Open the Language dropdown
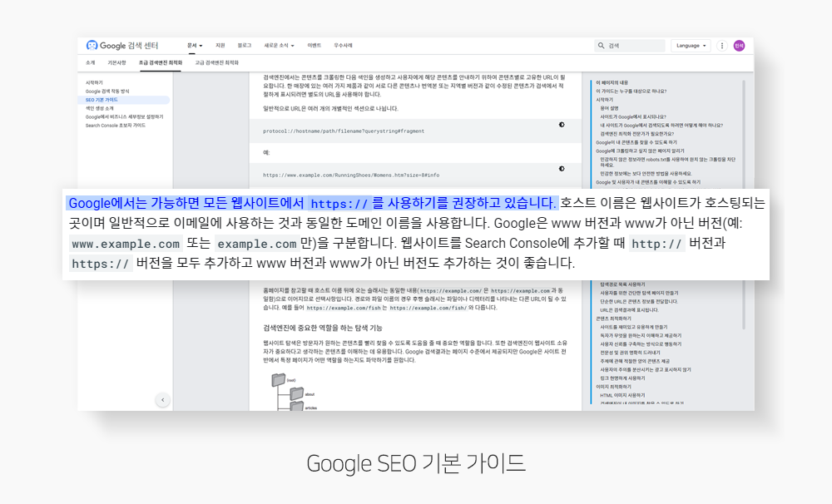Image resolution: width=832 pixels, height=504 pixels. [691, 46]
